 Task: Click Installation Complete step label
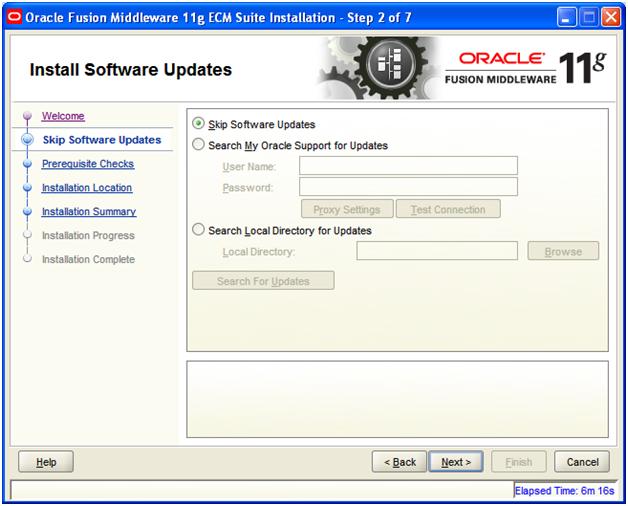coord(88,259)
